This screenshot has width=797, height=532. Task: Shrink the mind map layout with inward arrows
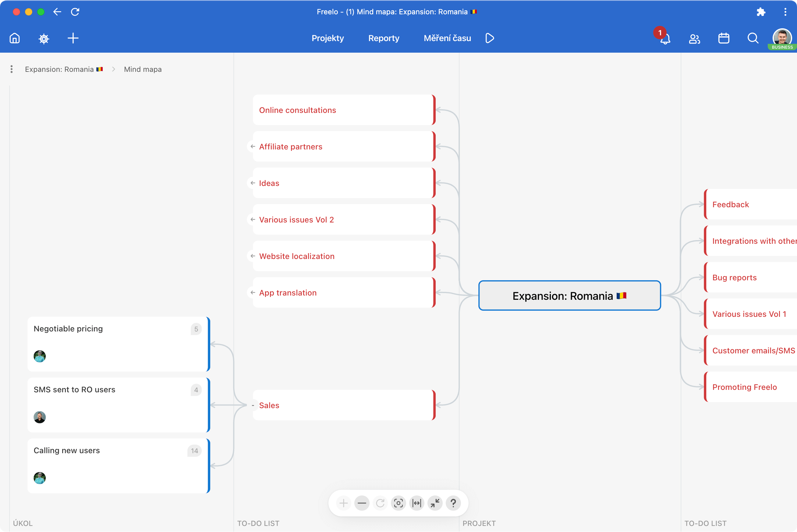435,503
